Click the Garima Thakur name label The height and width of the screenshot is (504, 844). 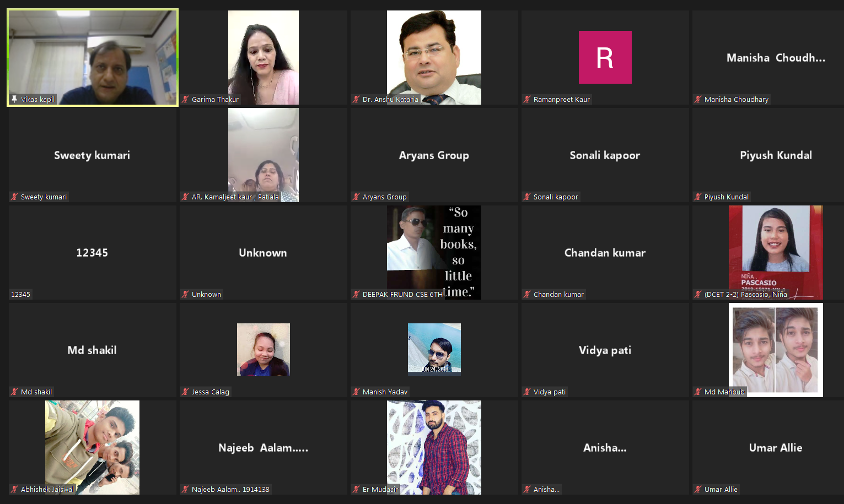pos(215,100)
